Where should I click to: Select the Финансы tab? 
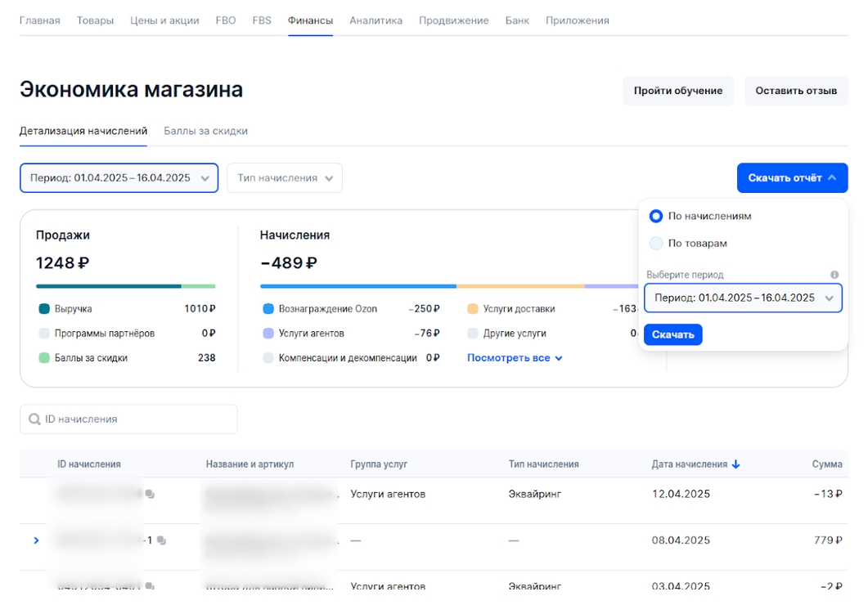(310, 20)
